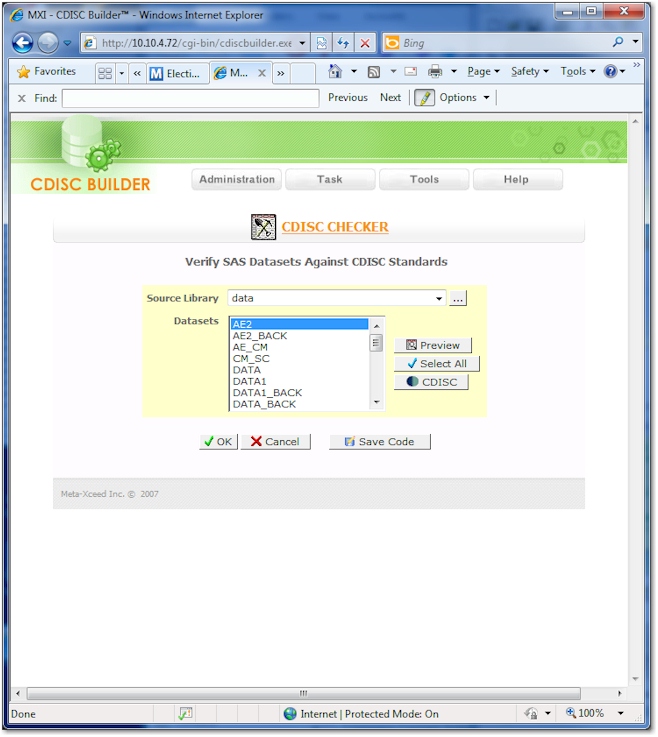Screen dimensions: 658x737
Task: Open the recent pages dropdown beside Forward
Action: pos(67,43)
